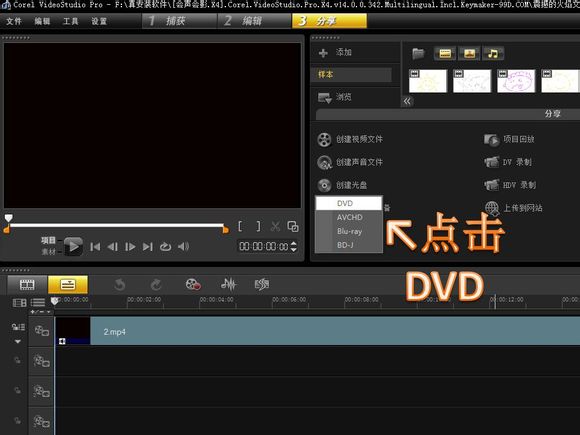Open the 设置 menu
This screenshot has height=435, width=580.
pyautogui.click(x=99, y=21)
